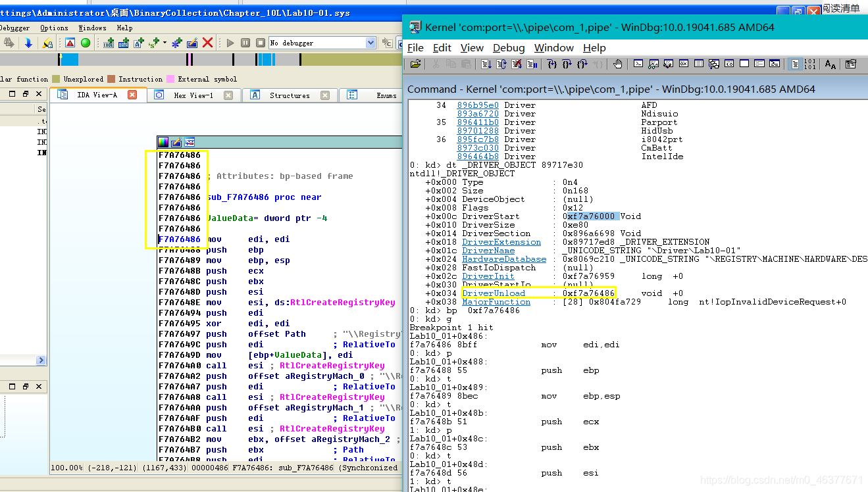Close the Structures tab
The height and width of the screenshot is (492, 868).
point(325,95)
